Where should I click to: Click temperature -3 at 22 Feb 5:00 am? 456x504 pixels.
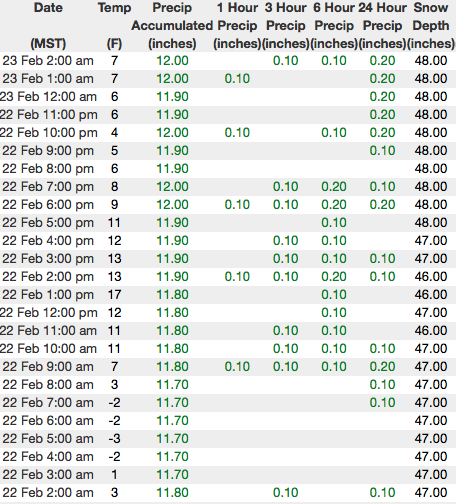tap(114, 439)
